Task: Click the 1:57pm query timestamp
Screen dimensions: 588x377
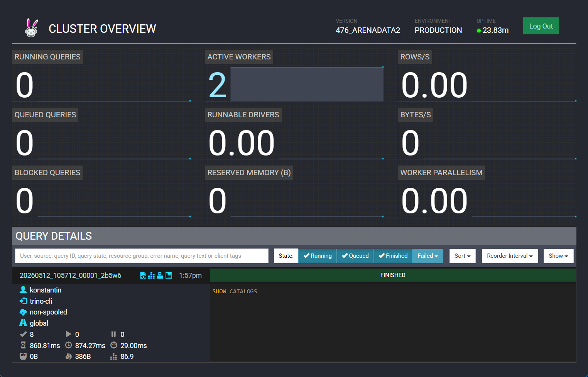Action: coord(190,275)
